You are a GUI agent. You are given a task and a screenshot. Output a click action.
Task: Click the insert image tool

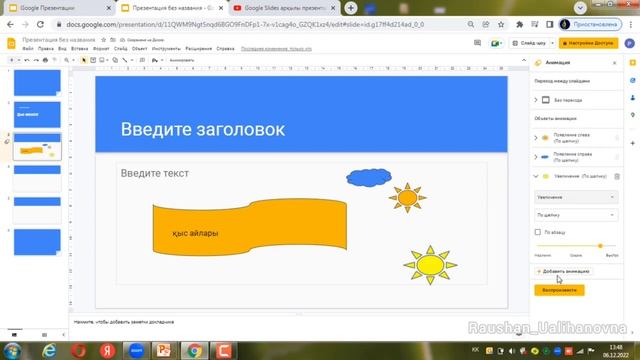point(102,60)
